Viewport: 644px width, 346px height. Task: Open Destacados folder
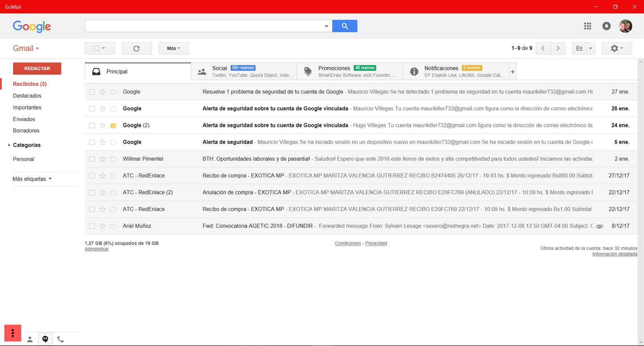(x=27, y=96)
